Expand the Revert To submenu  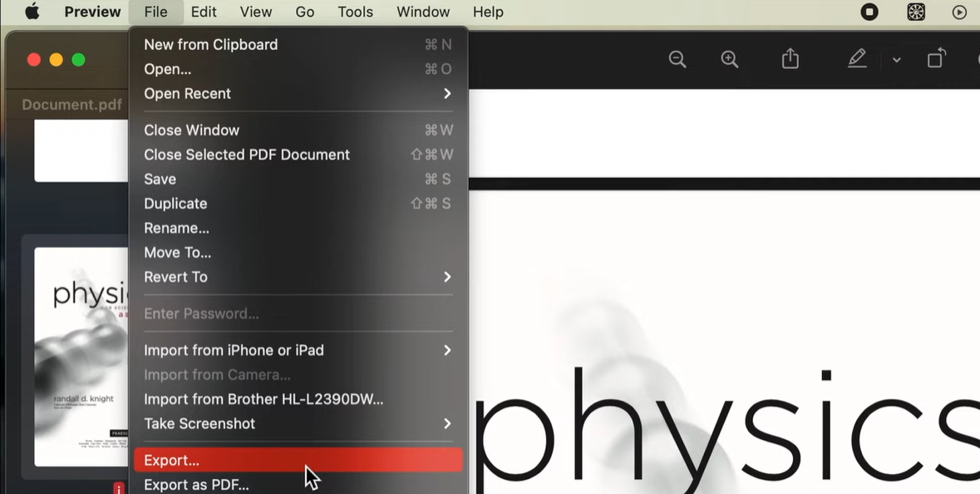175,277
